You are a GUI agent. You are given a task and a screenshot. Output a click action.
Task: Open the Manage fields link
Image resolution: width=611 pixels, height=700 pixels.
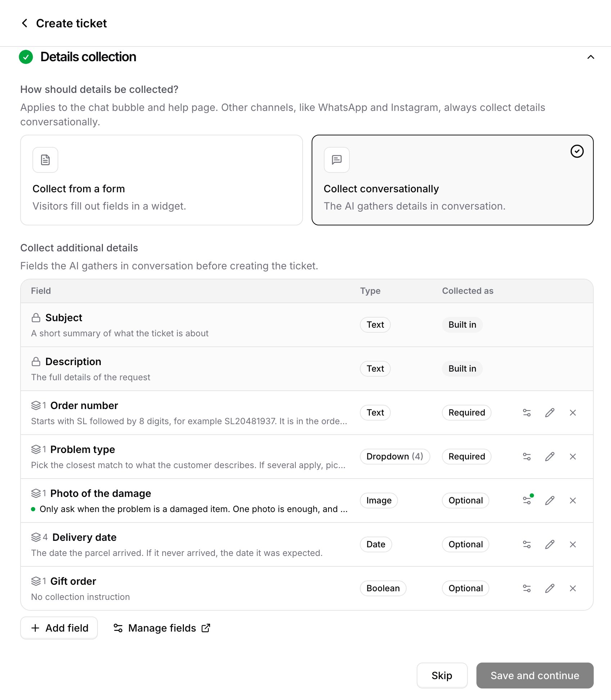[x=162, y=628]
